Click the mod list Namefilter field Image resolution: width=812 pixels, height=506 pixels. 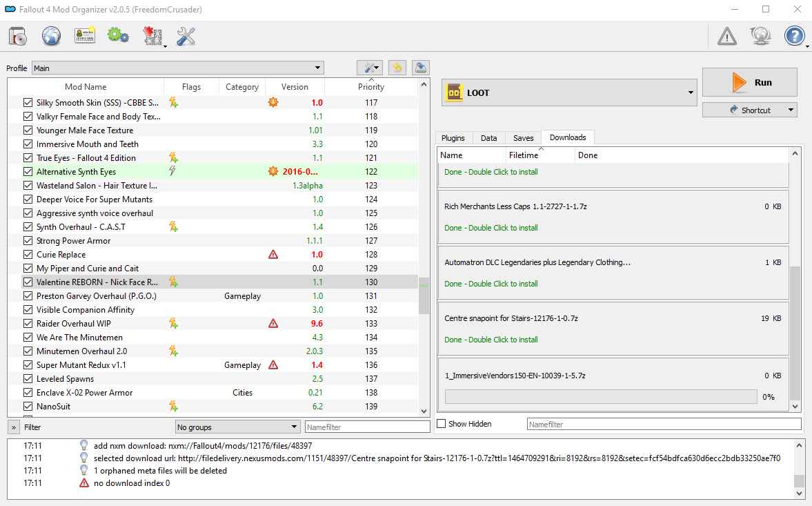(x=367, y=427)
